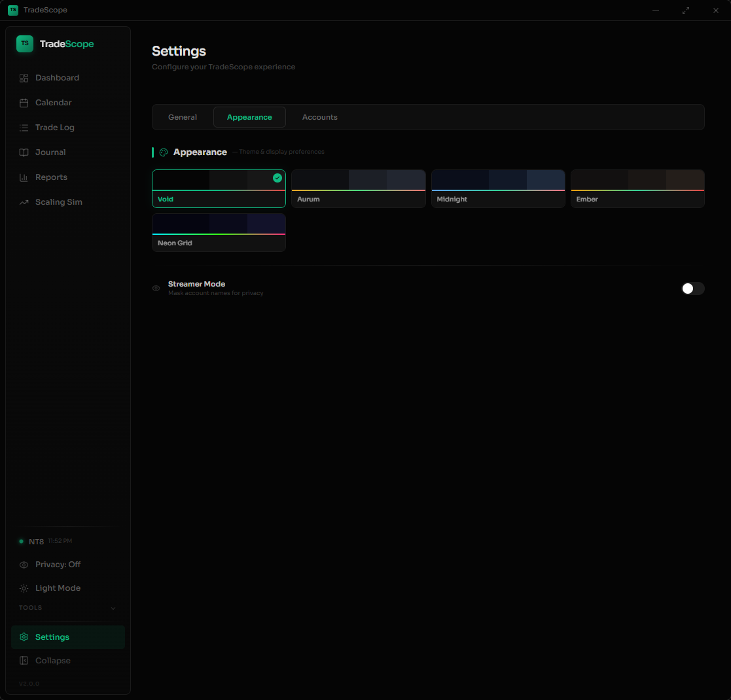Select the Ember theme swatch

tap(637, 188)
